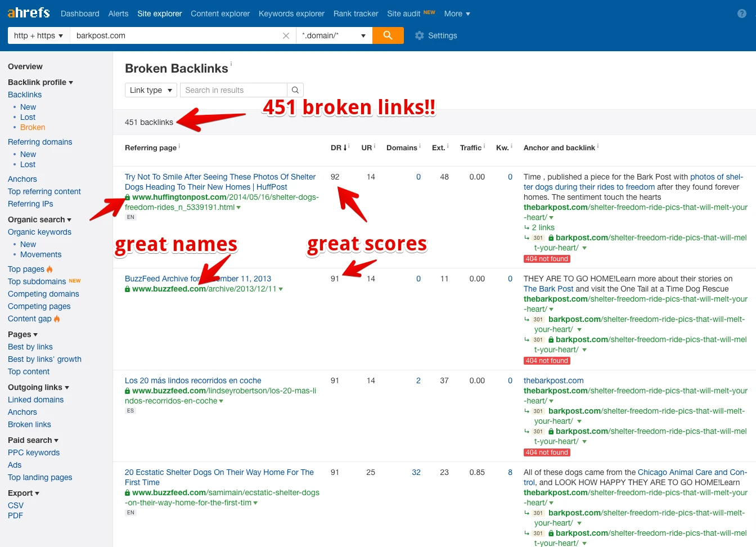Collapse the Backlink profile sidebar section

pyautogui.click(x=71, y=82)
